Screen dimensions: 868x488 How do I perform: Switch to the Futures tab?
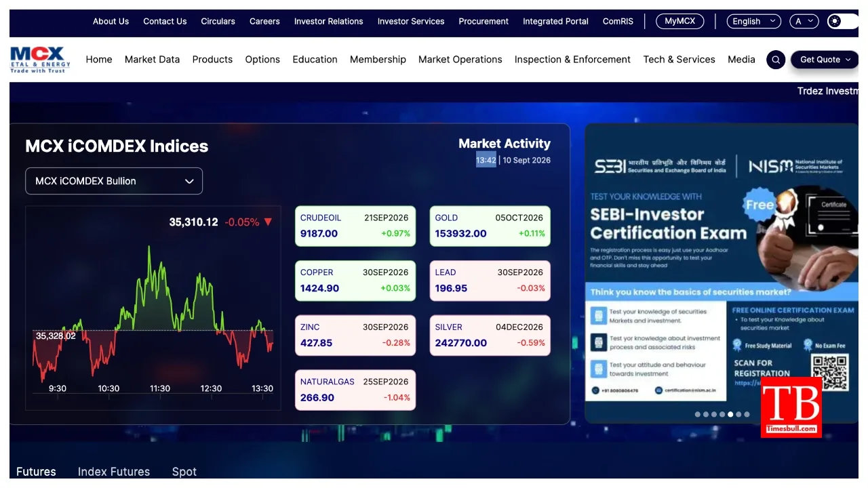click(36, 472)
